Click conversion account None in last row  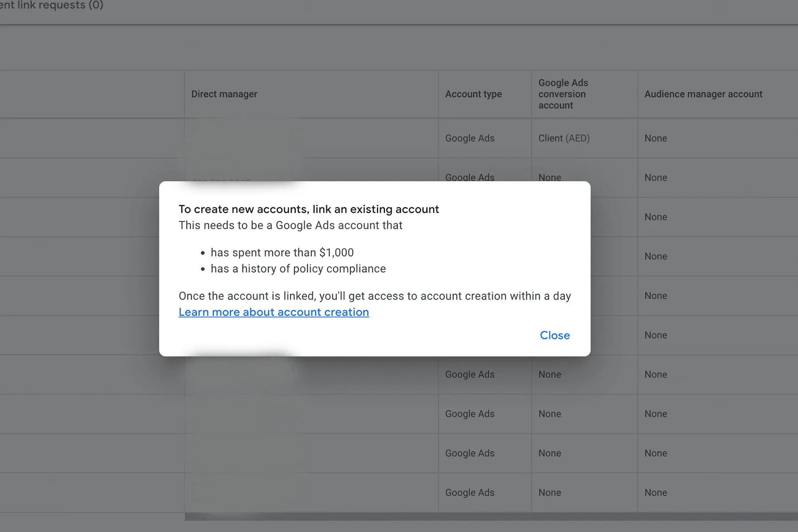[x=549, y=493]
